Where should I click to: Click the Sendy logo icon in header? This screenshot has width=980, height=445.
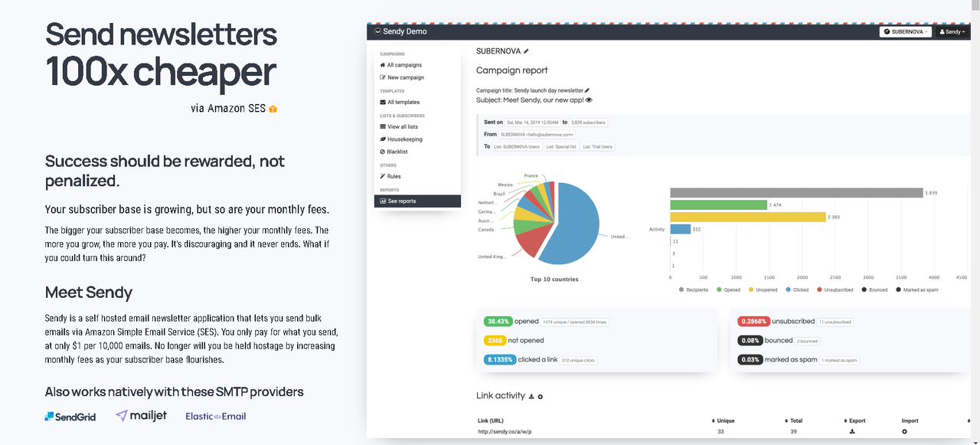click(x=377, y=32)
